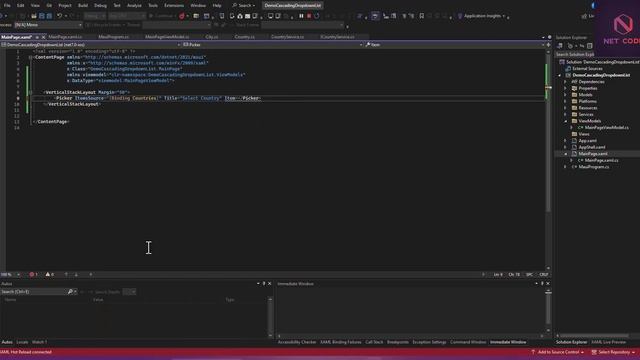Open the Item member navigation dropdown
Screen dimensions: 640x360
coord(454,44)
